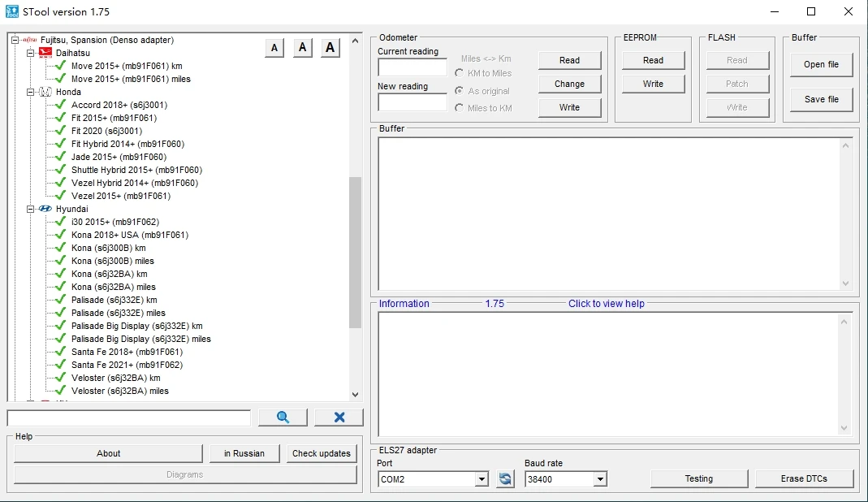Select Accord 2018+ (s6j3001) tree entry
The image size is (868, 502).
click(119, 105)
